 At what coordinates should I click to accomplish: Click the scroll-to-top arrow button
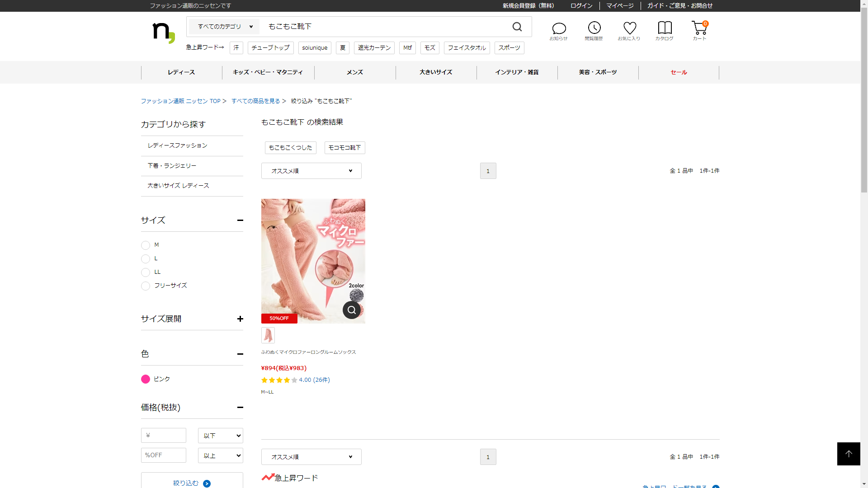coord(849,454)
